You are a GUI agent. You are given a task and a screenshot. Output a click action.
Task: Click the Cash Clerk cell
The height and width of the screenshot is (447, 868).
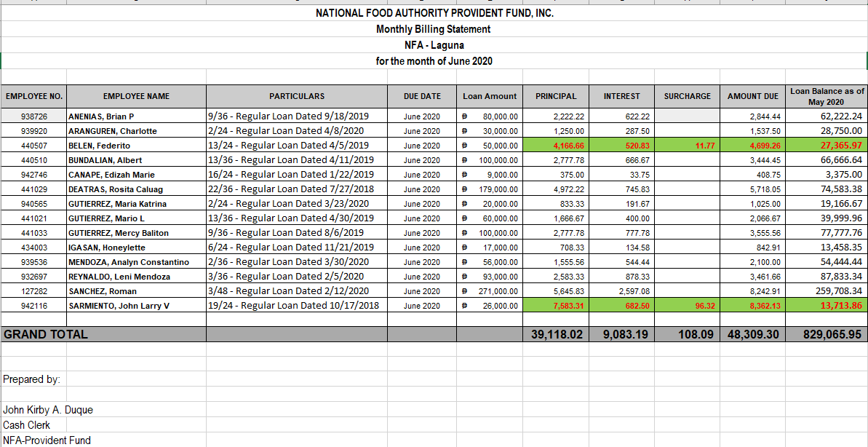[33, 425]
